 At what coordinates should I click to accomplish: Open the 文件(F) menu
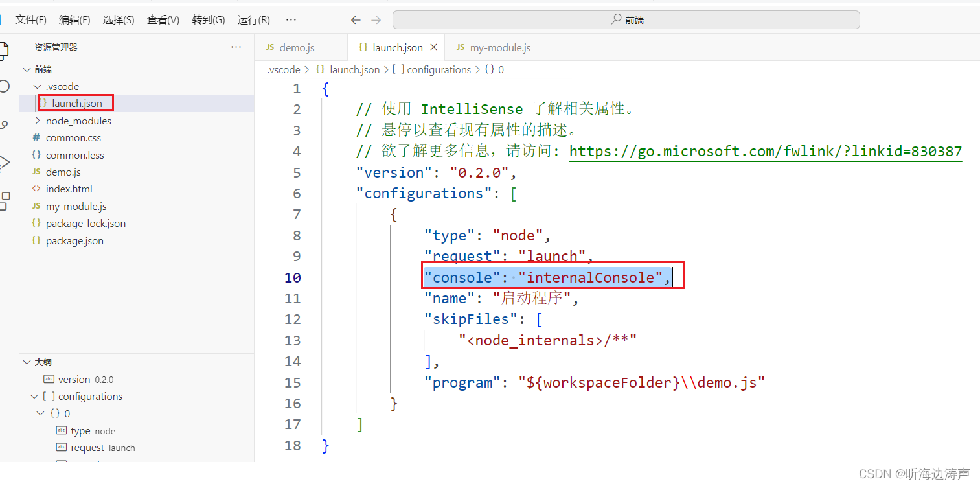(31, 20)
